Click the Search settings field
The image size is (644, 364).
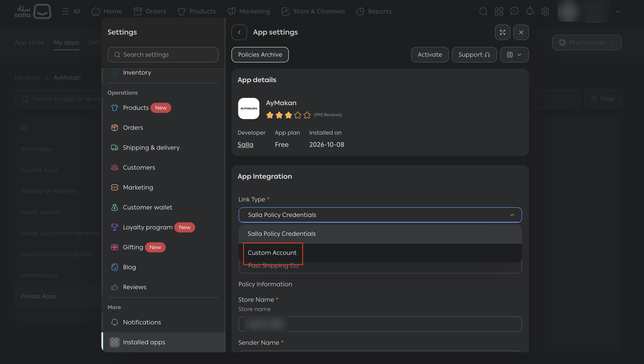pyautogui.click(x=163, y=54)
